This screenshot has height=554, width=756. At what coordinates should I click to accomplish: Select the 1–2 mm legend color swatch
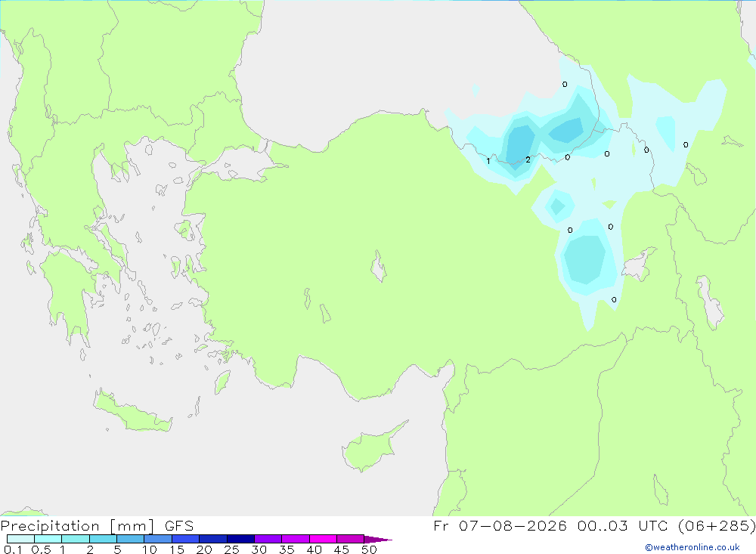pyautogui.click(x=76, y=539)
